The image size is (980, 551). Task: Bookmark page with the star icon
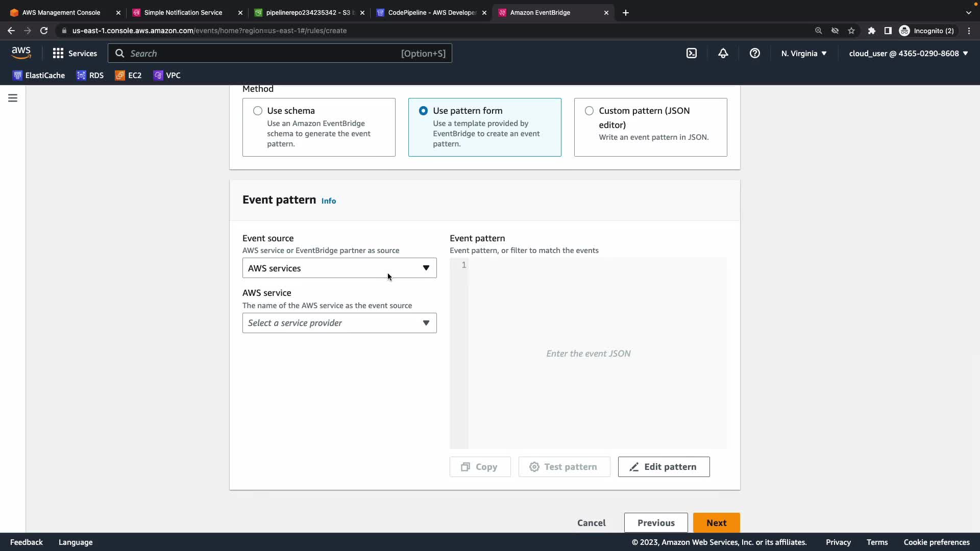click(x=851, y=31)
